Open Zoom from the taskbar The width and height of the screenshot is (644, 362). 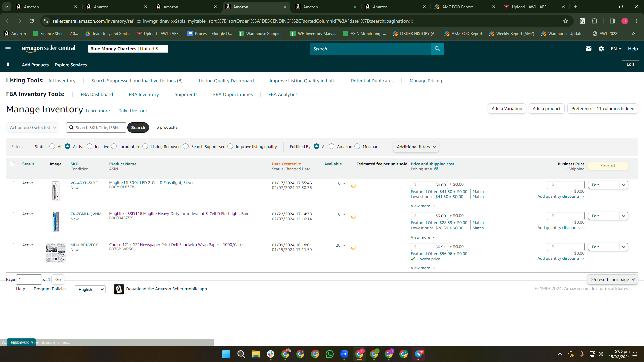click(344, 354)
